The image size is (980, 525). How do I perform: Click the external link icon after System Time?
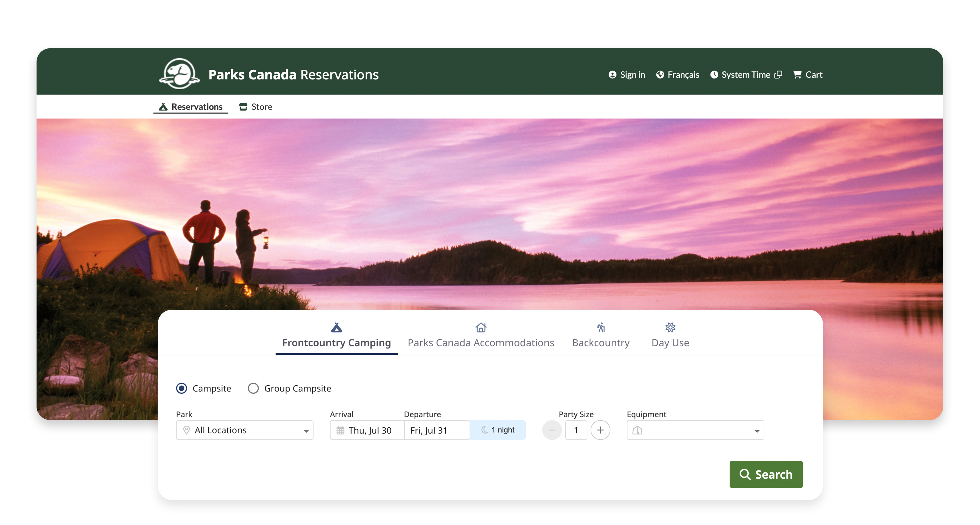pos(778,74)
